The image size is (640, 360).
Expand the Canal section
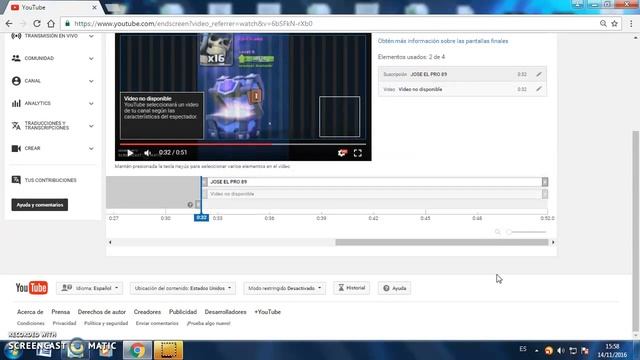point(91,81)
